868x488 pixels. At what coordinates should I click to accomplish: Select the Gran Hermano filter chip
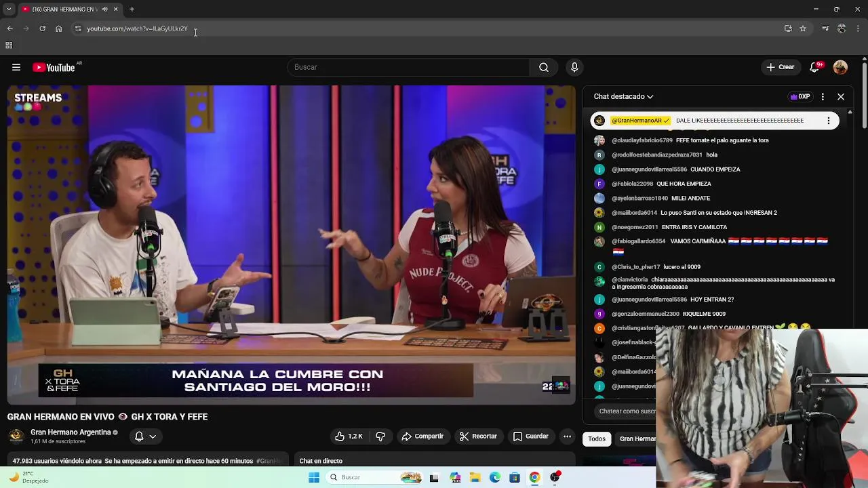click(636, 439)
